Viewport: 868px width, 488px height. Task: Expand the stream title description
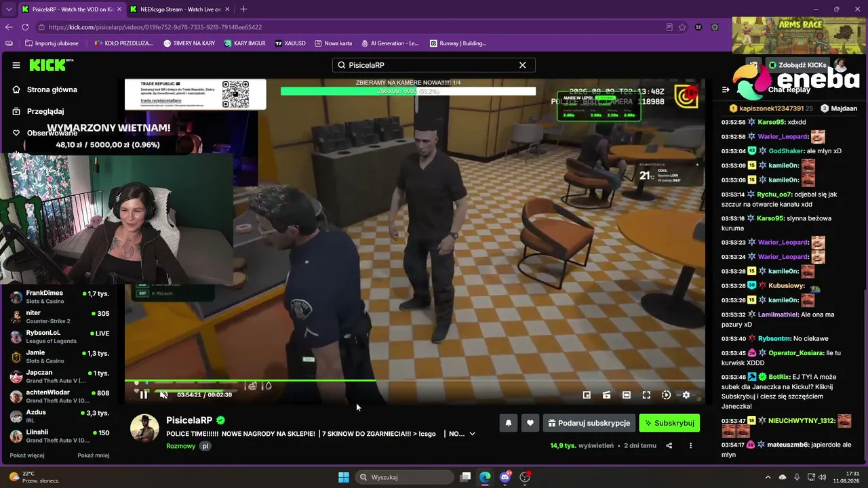(473, 434)
